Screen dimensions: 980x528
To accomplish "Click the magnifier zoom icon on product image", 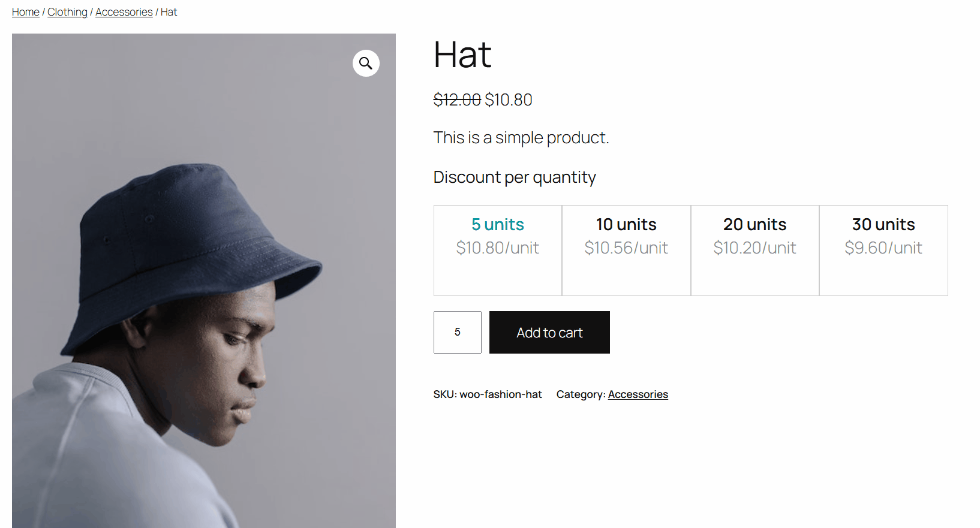I will point(366,63).
